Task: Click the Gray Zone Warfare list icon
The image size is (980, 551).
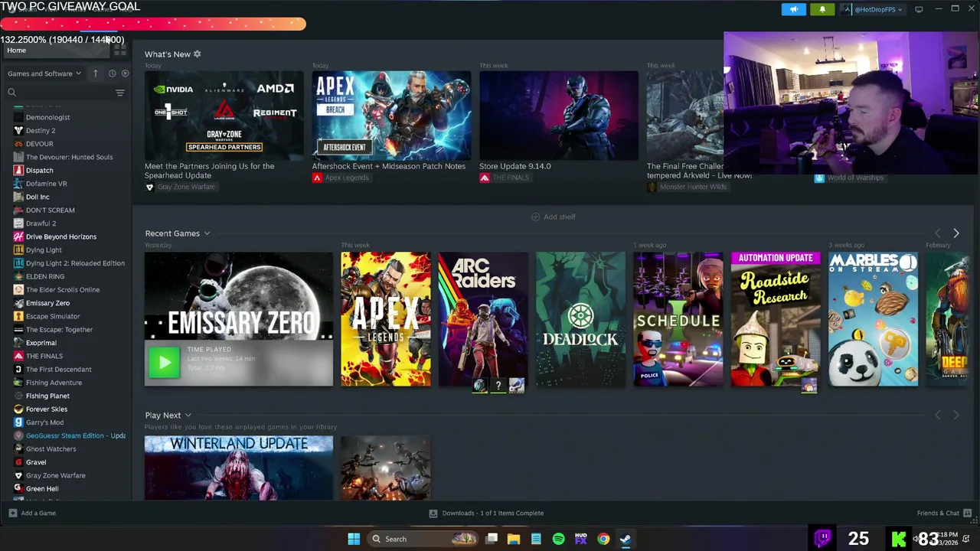Action: click(x=18, y=475)
